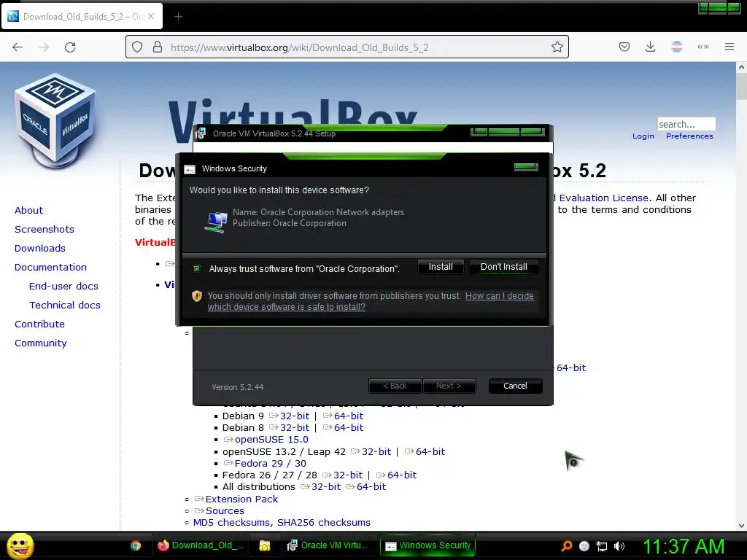Click the tracking protection shield icon

click(137, 47)
